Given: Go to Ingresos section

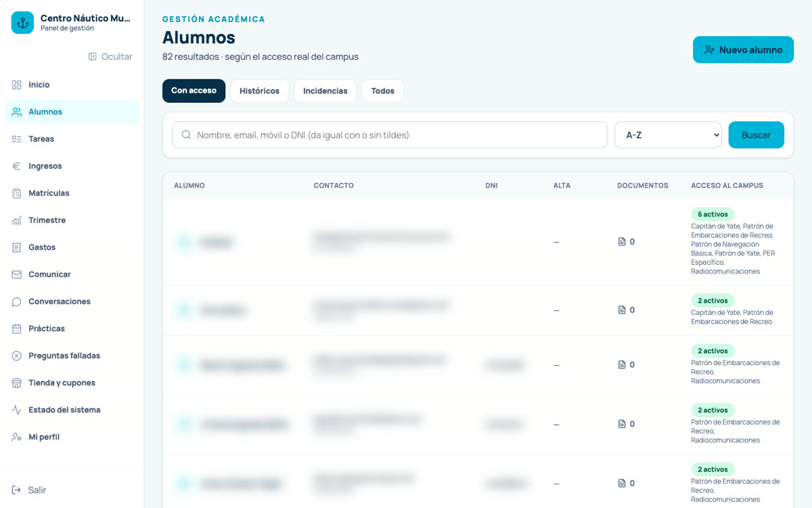Looking at the screenshot, I should click(x=72, y=166).
